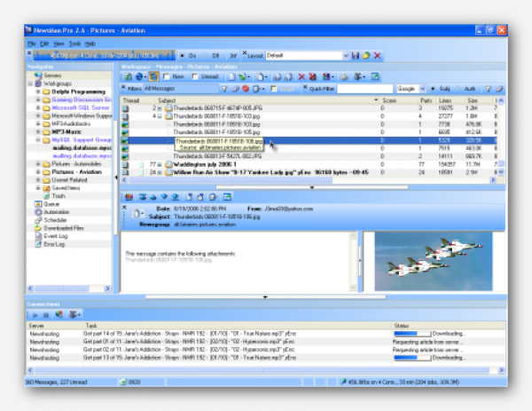Sort messages by the Subject column header
This screenshot has height=411, width=532.
(268, 100)
